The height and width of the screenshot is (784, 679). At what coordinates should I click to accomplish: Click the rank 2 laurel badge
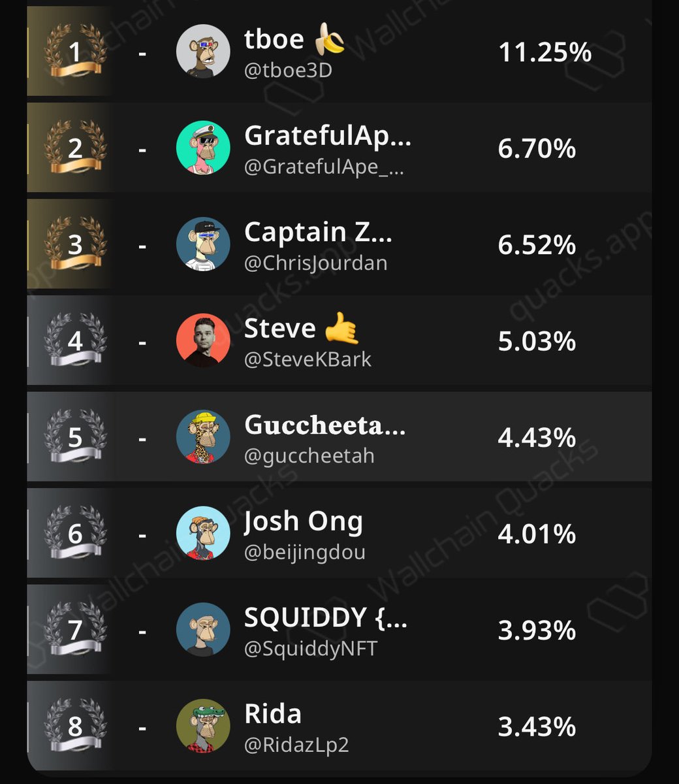[x=75, y=148]
